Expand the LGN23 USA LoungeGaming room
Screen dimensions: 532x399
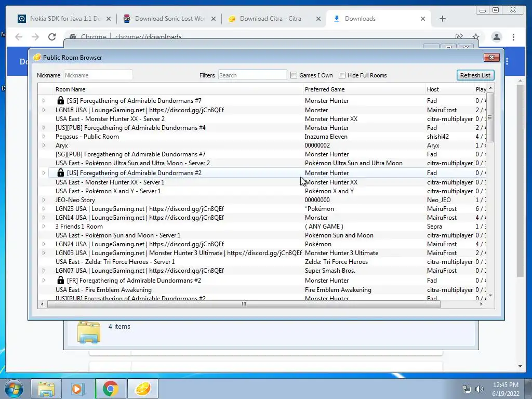[x=44, y=209]
